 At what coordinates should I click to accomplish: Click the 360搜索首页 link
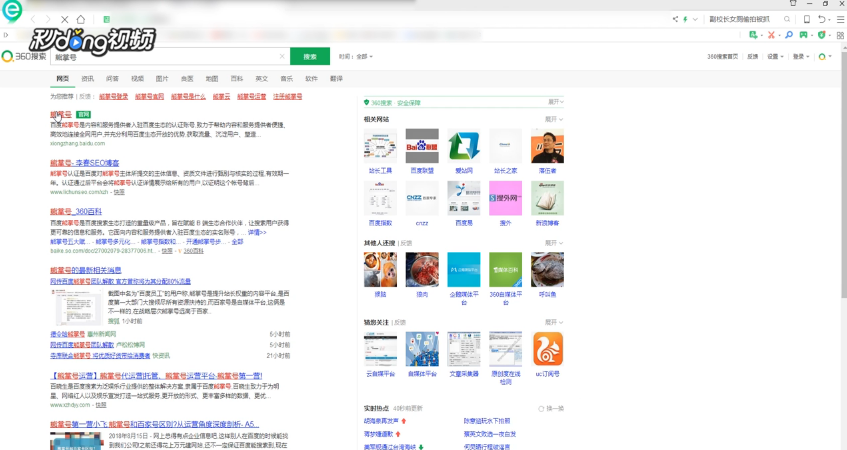(x=722, y=56)
